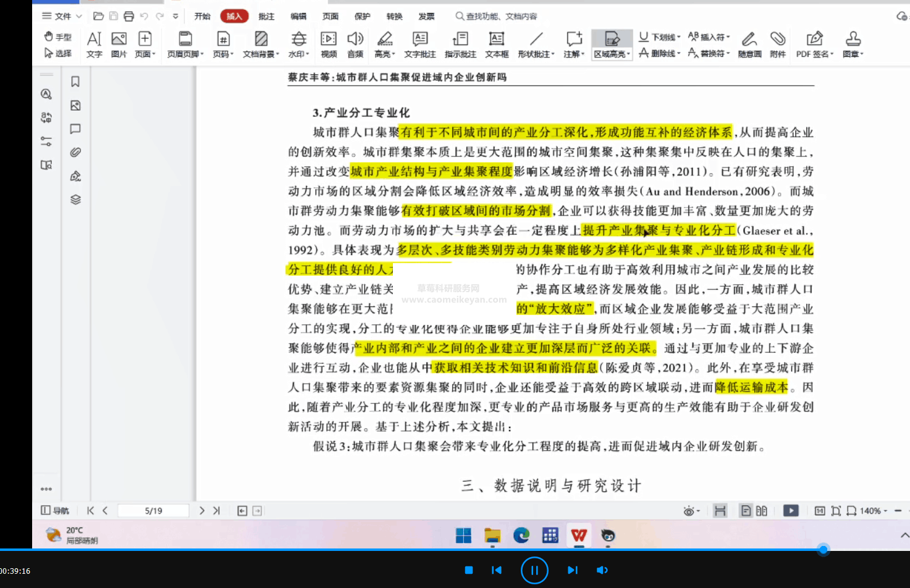Expand the quick access toolbar customize arrow
This screenshot has height=588, width=910.
175,16
